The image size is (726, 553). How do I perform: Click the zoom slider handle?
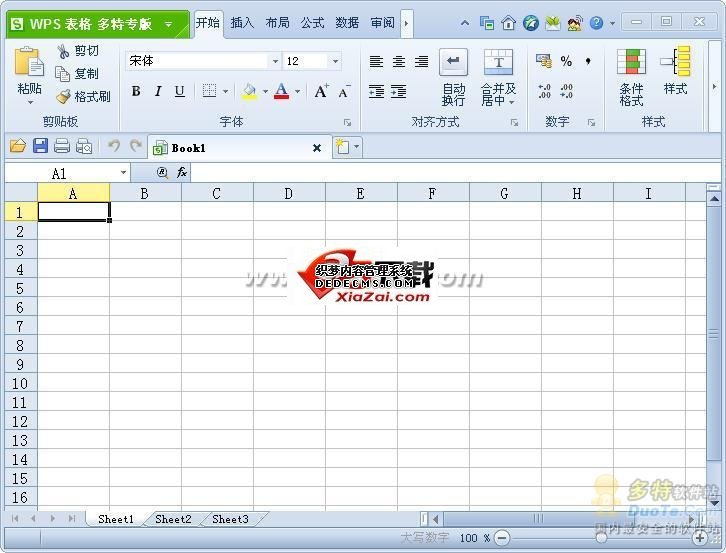601,538
